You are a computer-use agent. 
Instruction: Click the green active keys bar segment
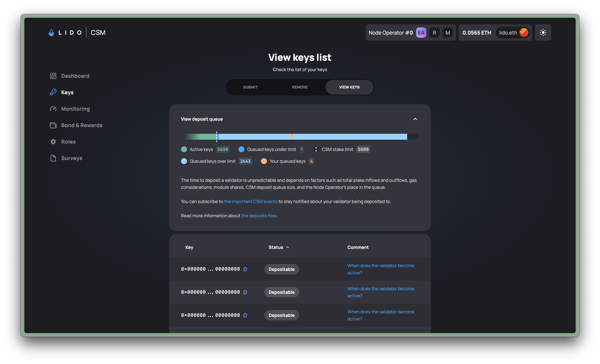tap(200, 137)
